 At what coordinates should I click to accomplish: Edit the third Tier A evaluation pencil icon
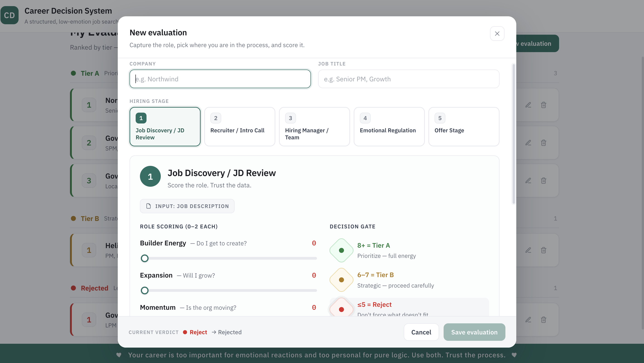[528, 181]
